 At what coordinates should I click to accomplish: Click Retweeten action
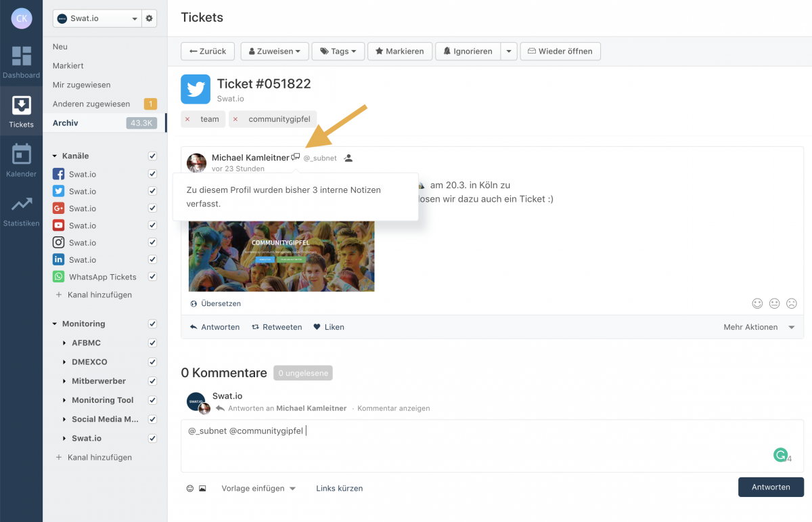[x=277, y=327]
